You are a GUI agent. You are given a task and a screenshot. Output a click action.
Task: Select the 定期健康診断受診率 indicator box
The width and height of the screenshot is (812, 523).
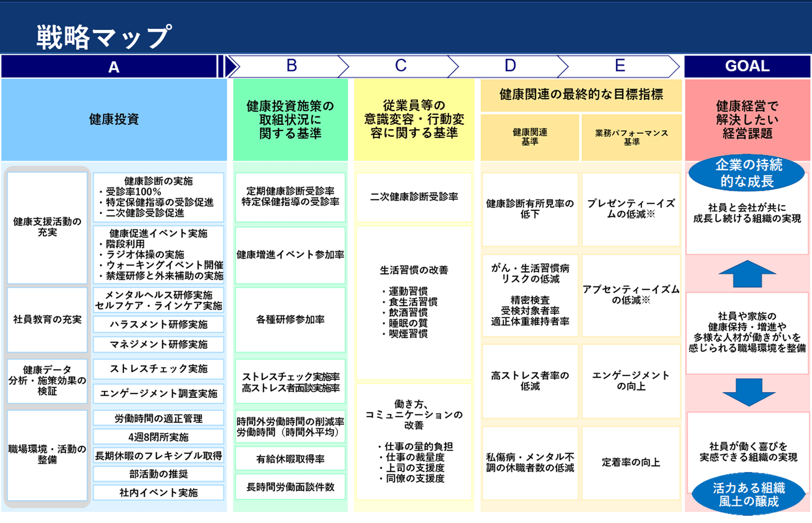pos(290,197)
